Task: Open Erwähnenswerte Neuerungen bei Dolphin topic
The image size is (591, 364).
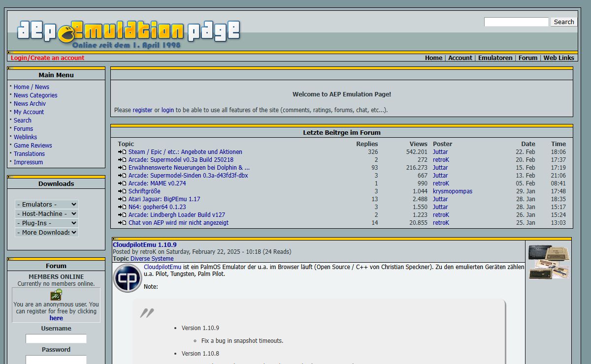Action: (189, 168)
